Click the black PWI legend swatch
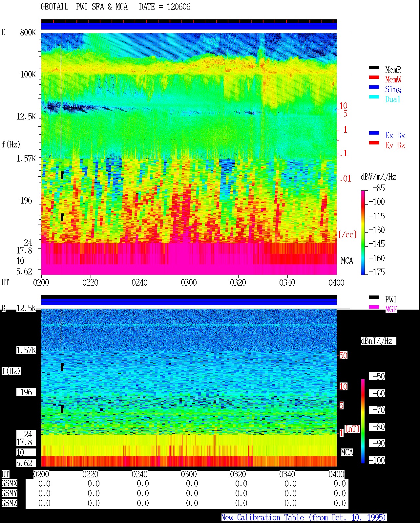The height and width of the screenshot is (523, 420). (x=374, y=297)
